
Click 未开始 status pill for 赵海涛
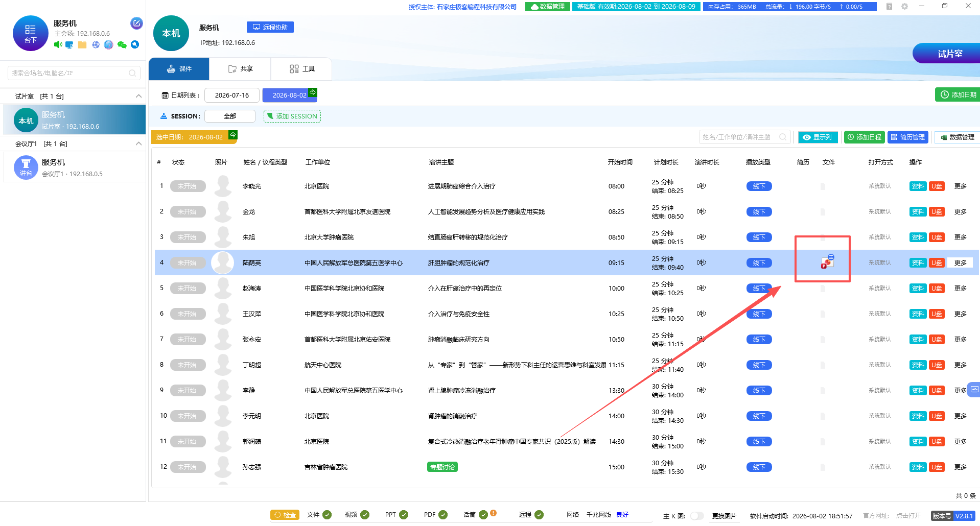click(x=188, y=289)
